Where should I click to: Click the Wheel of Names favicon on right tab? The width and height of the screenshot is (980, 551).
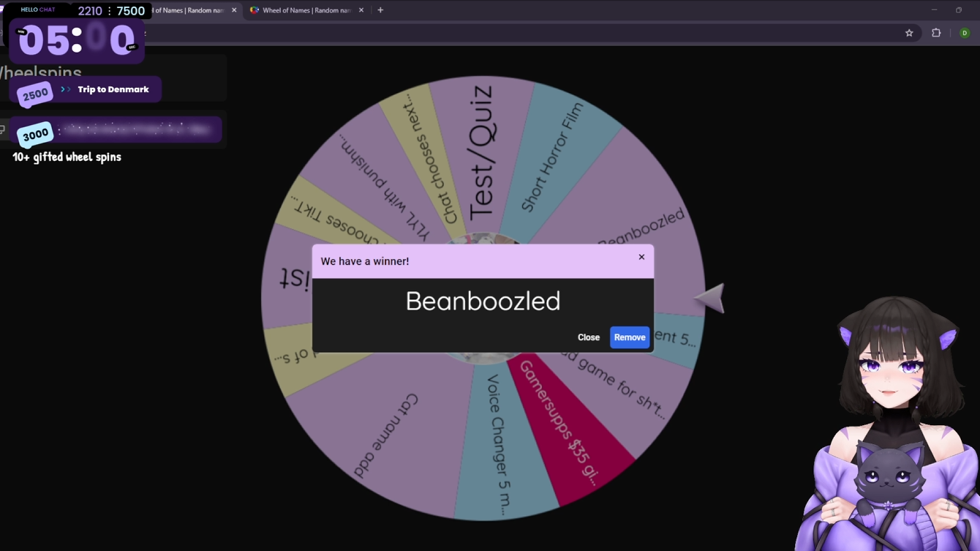(255, 10)
